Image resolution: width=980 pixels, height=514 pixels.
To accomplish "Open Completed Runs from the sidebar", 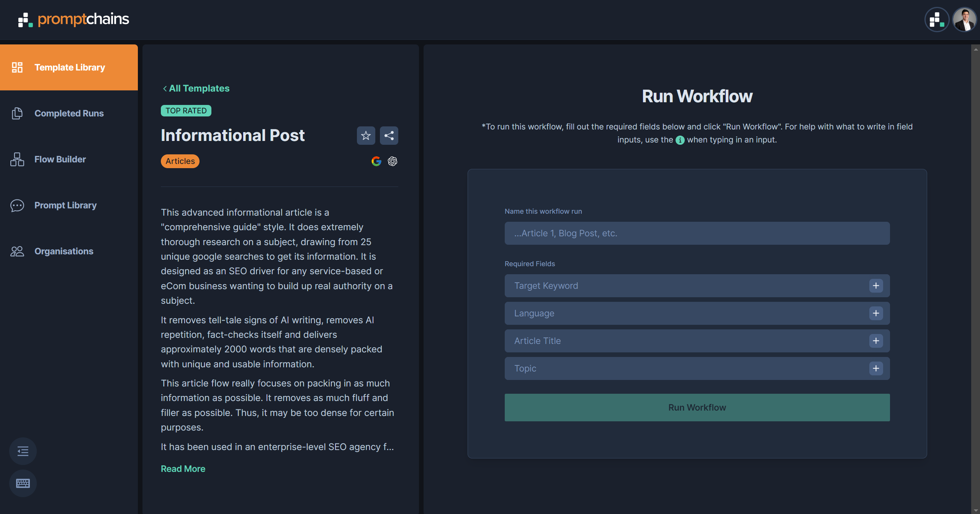I will 69,113.
